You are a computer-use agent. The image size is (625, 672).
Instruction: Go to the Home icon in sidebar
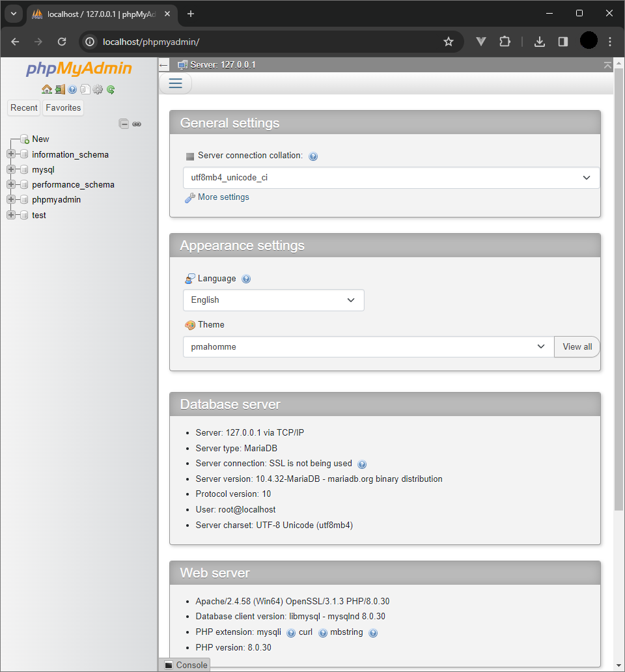[47, 89]
